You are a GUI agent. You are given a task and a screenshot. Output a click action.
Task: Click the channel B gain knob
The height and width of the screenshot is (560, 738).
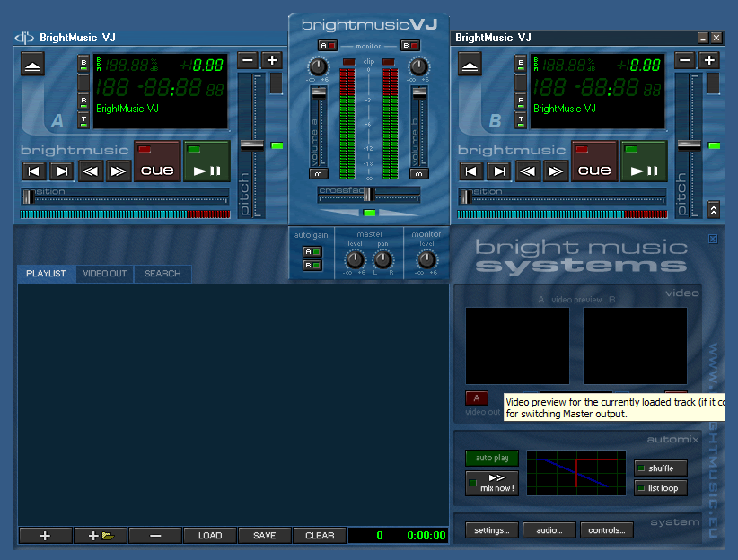pyautogui.click(x=418, y=66)
